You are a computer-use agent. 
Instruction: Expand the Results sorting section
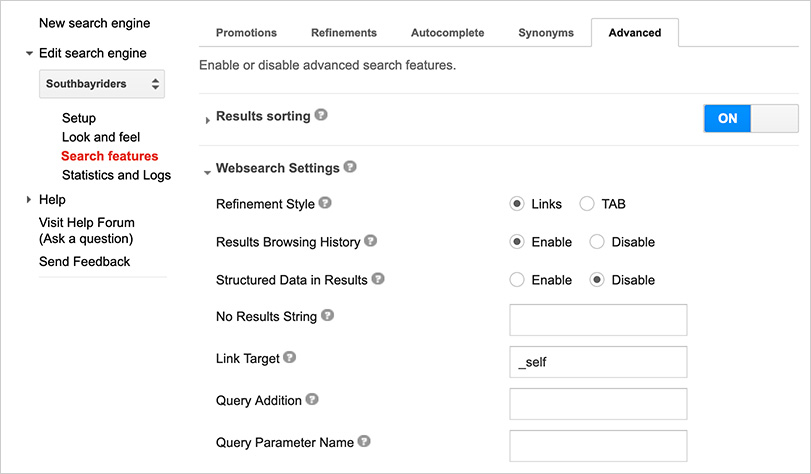tap(208, 119)
